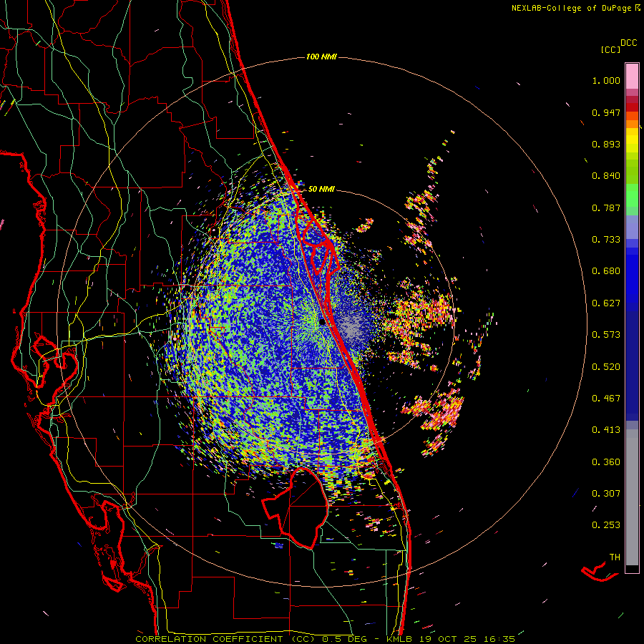Click the 0.360 legend value
Image resolution: width=644 pixels, height=644 pixels.
tap(606, 462)
